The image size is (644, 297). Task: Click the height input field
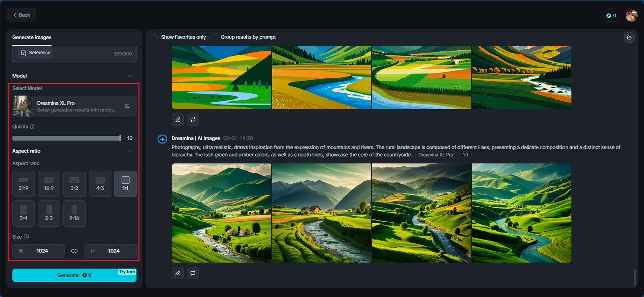(x=110, y=251)
